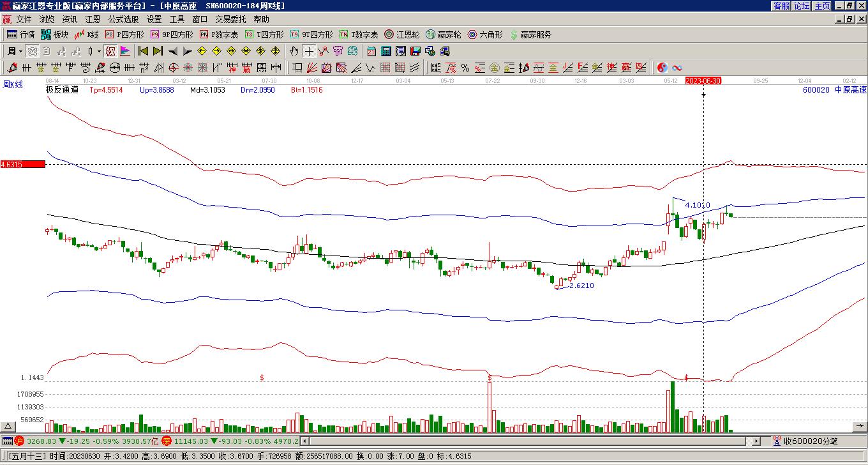Open the 板块 sector view
868x465 pixels.
click(x=54, y=34)
